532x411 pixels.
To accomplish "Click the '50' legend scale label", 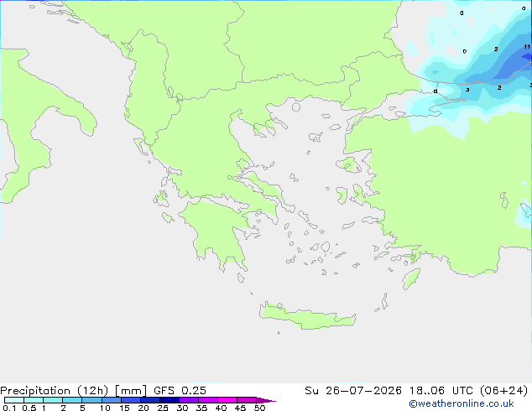I will [x=259, y=408].
